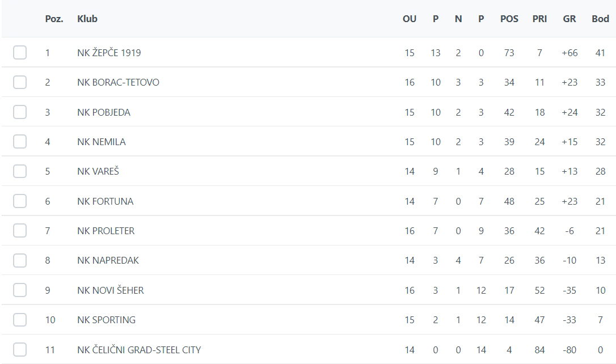This screenshot has height=364, width=616.
Task: Open the NK ŽEPČE 1919 club name
Action: coord(109,53)
